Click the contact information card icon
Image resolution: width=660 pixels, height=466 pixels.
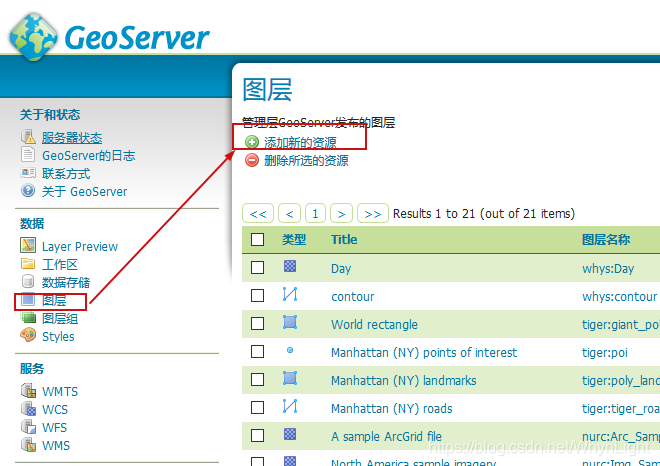point(28,173)
